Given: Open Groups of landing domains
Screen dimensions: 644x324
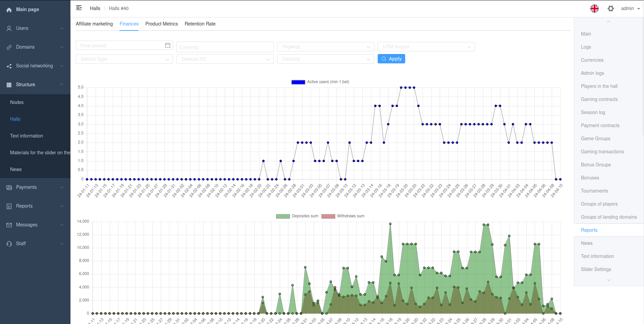Looking at the screenshot, I should [x=609, y=217].
